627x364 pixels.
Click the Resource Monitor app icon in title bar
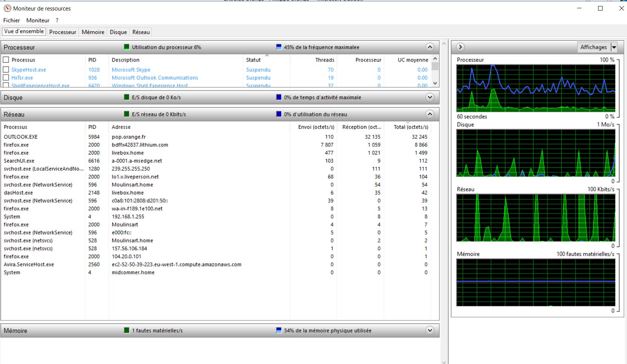7,8
